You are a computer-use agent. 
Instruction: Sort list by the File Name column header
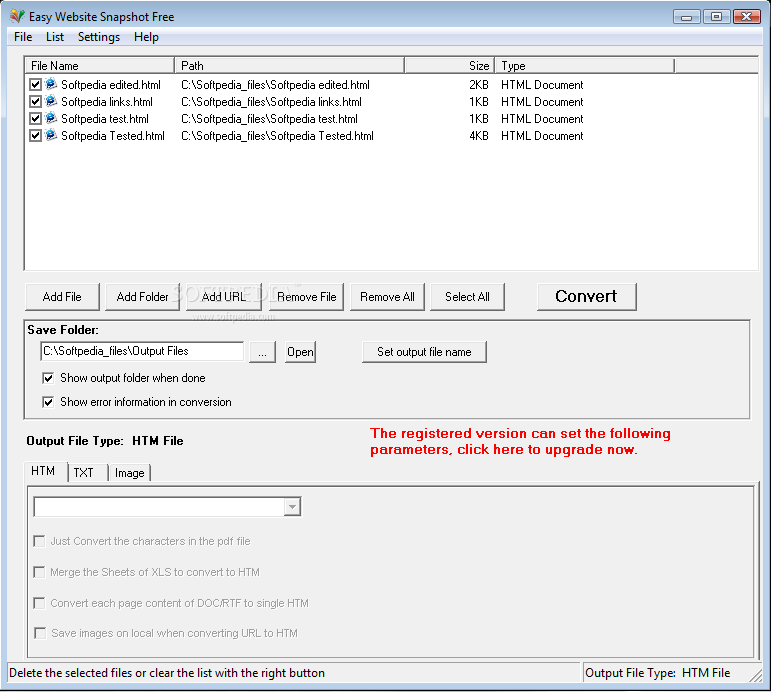point(100,65)
